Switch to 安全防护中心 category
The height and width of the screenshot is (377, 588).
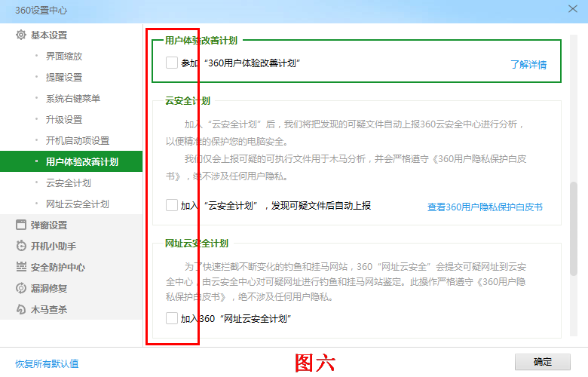[58, 267]
